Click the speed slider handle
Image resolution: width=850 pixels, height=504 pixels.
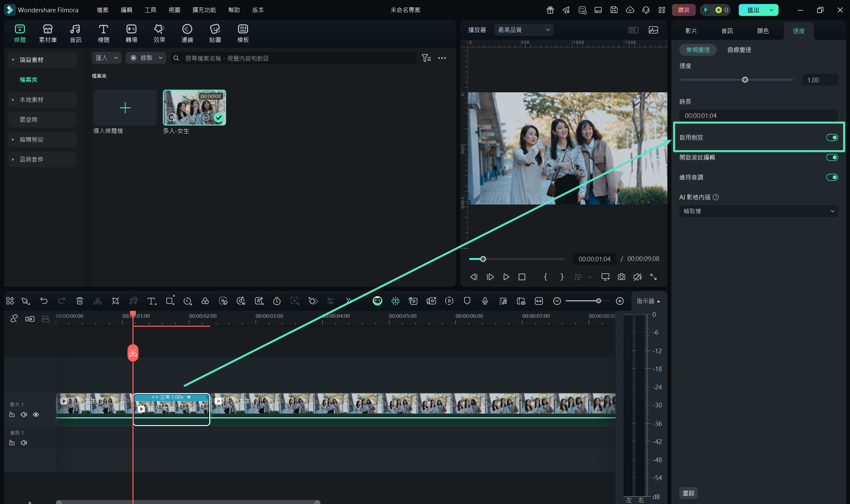click(745, 80)
